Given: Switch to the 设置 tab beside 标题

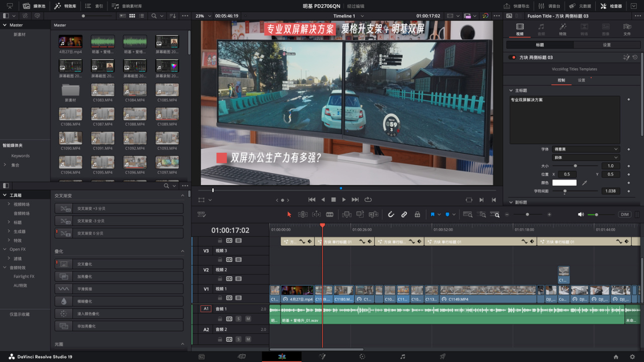Looking at the screenshot, I should (606, 45).
